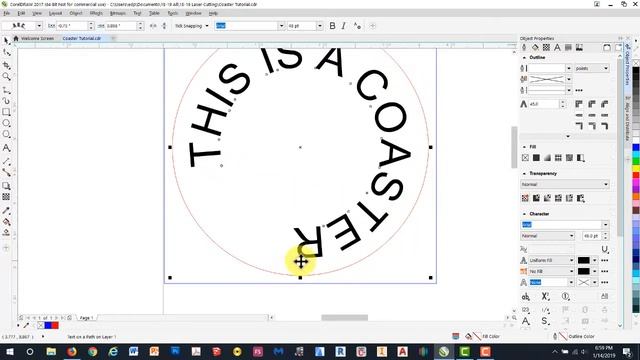The image size is (640, 360).
Task: Open the Text menu
Action: click(x=137, y=13)
